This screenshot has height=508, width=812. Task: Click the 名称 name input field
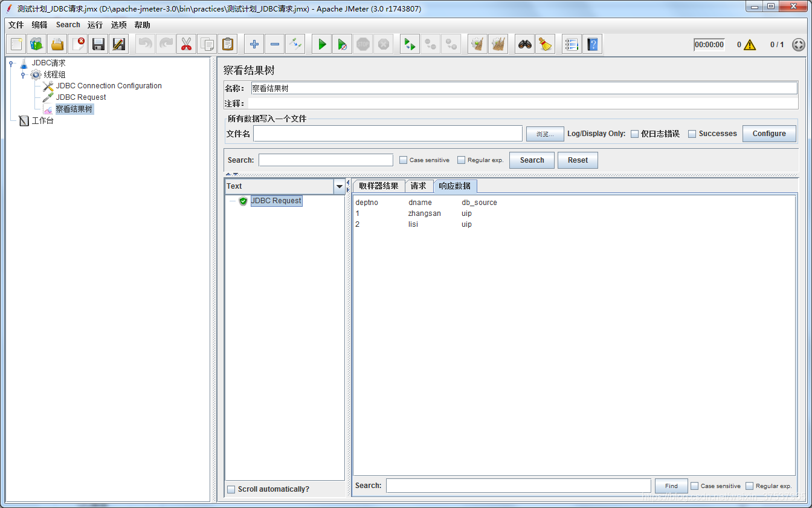point(524,88)
